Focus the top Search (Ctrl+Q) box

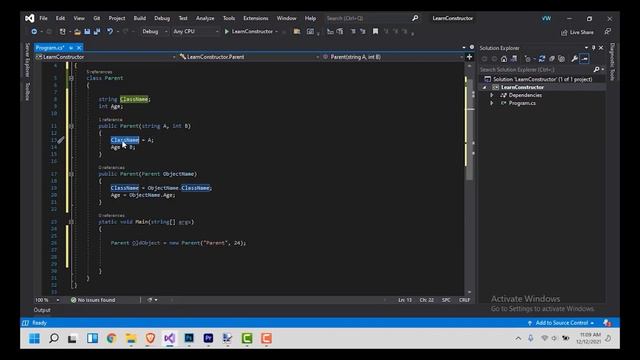(372, 18)
